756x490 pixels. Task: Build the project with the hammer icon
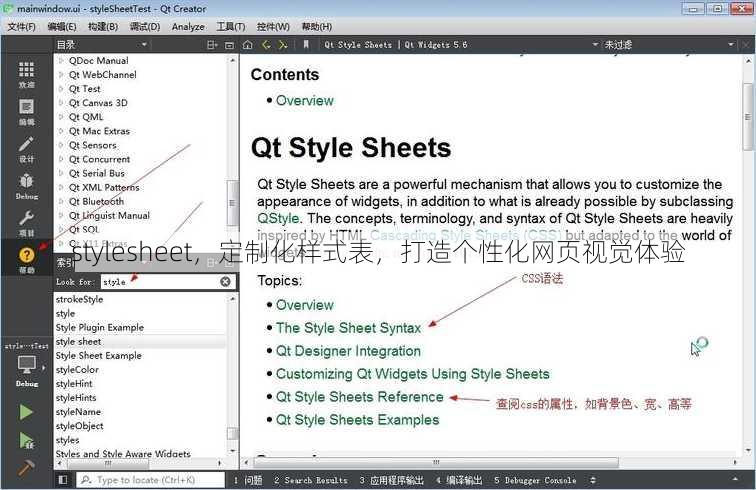(26, 467)
